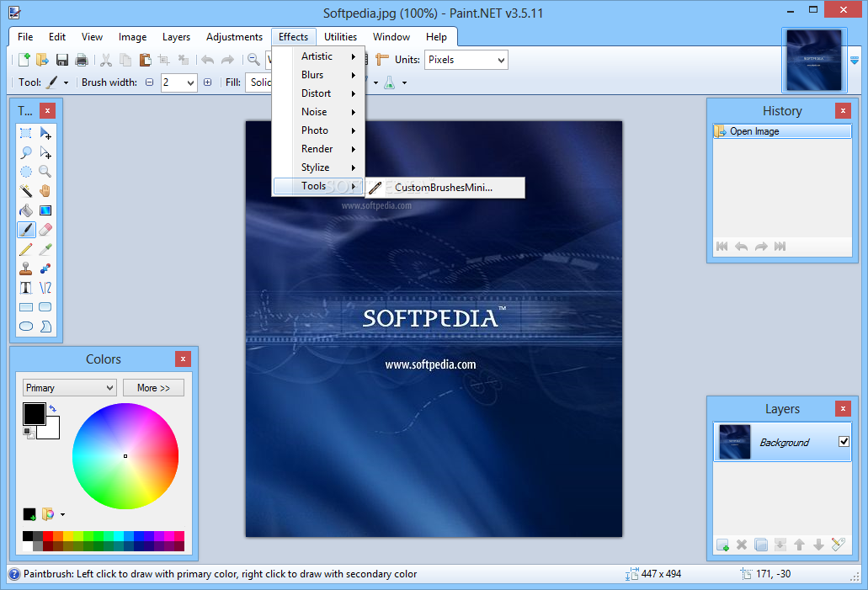Open the Adjustments menu
Image resolution: width=868 pixels, height=590 pixels.
(x=234, y=37)
